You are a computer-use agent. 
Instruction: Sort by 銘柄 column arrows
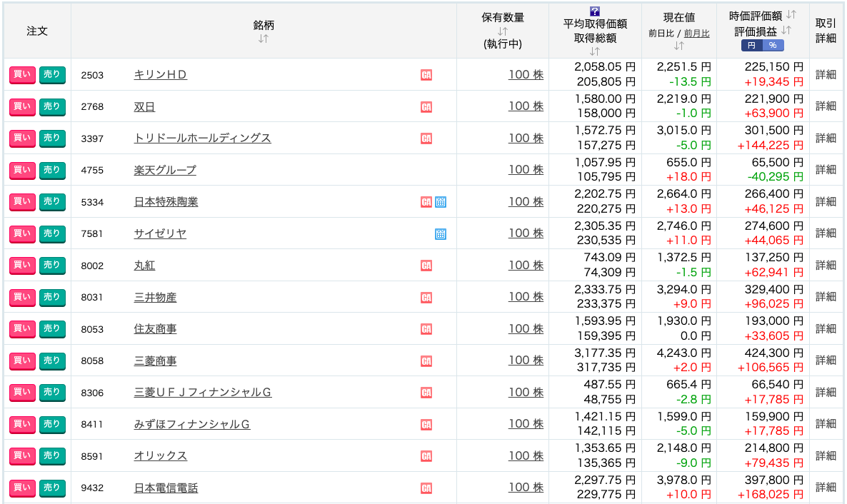click(263, 39)
